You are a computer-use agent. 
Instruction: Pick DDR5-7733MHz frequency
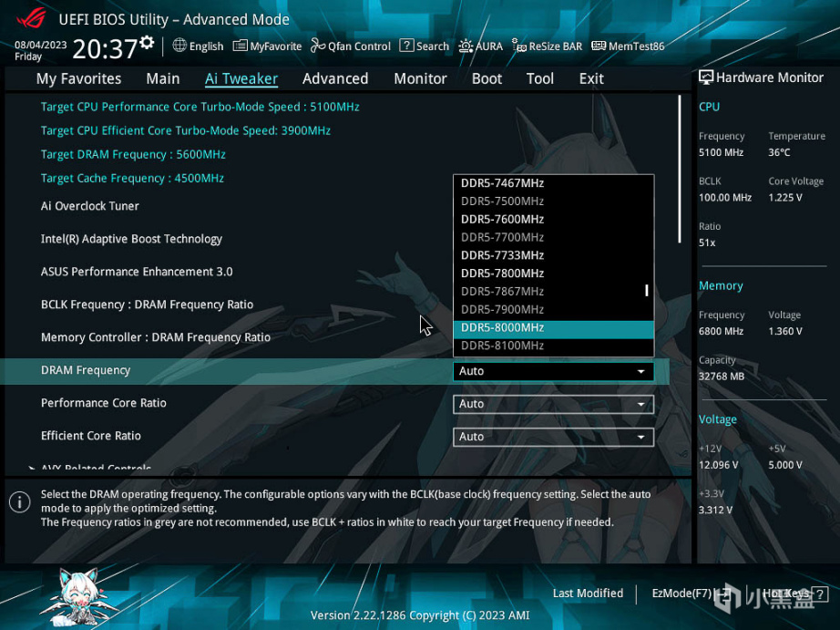553,256
